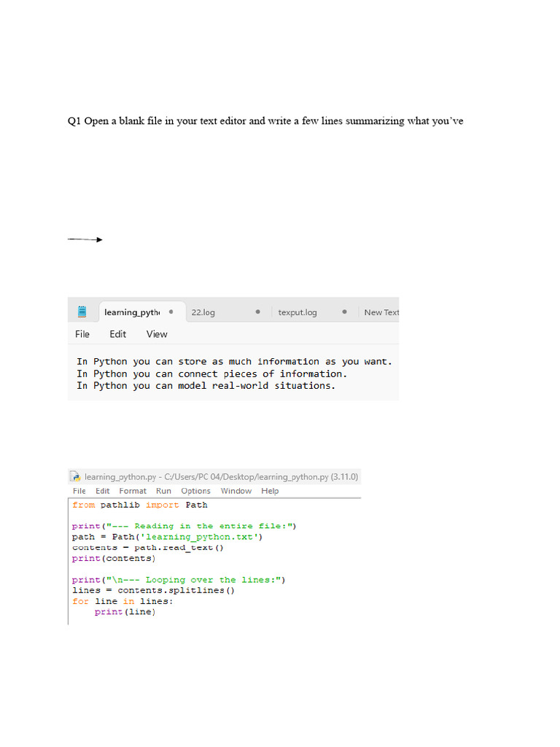The height and width of the screenshot is (747, 560).
Task: Open Notepad's View menu
Action: (x=157, y=334)
